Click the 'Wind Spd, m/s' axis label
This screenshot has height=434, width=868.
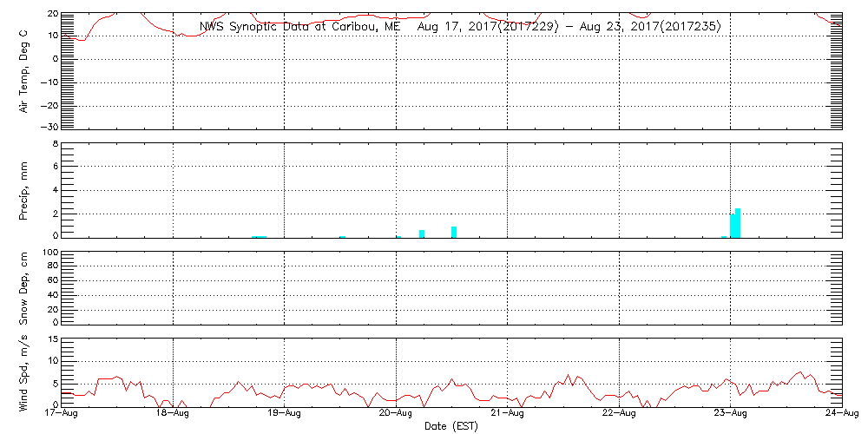click(24, 372)
